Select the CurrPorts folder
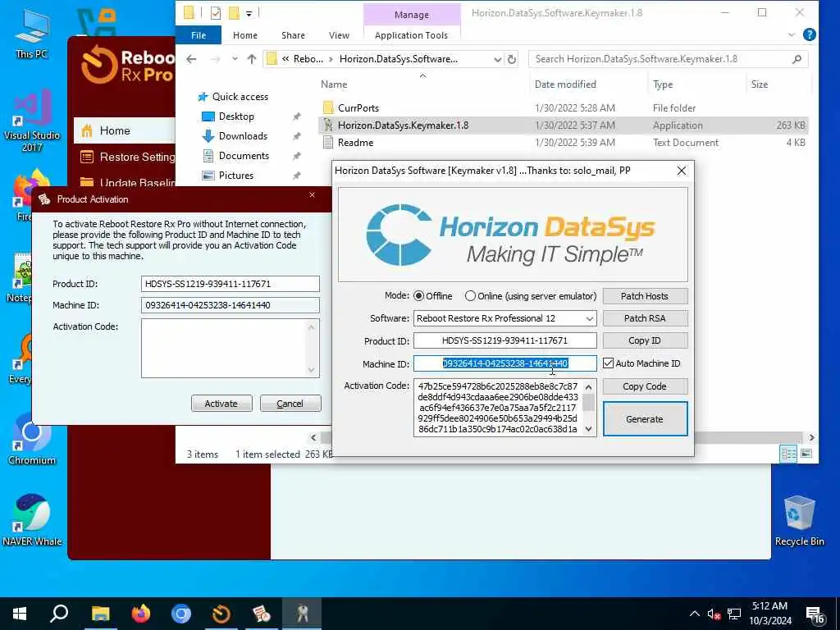Viewport: 840px width, 630px height. point(563,108)
